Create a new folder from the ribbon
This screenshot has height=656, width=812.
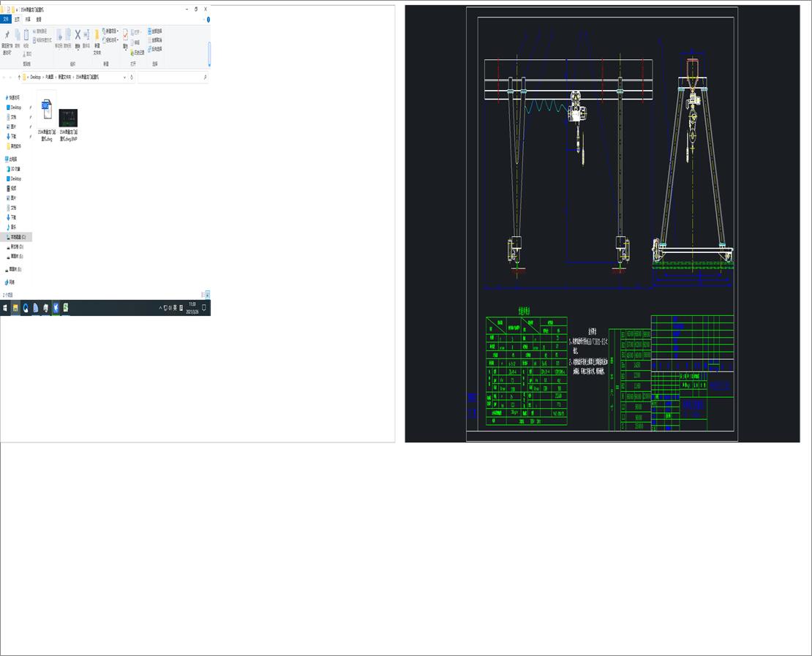coord(97,35)
